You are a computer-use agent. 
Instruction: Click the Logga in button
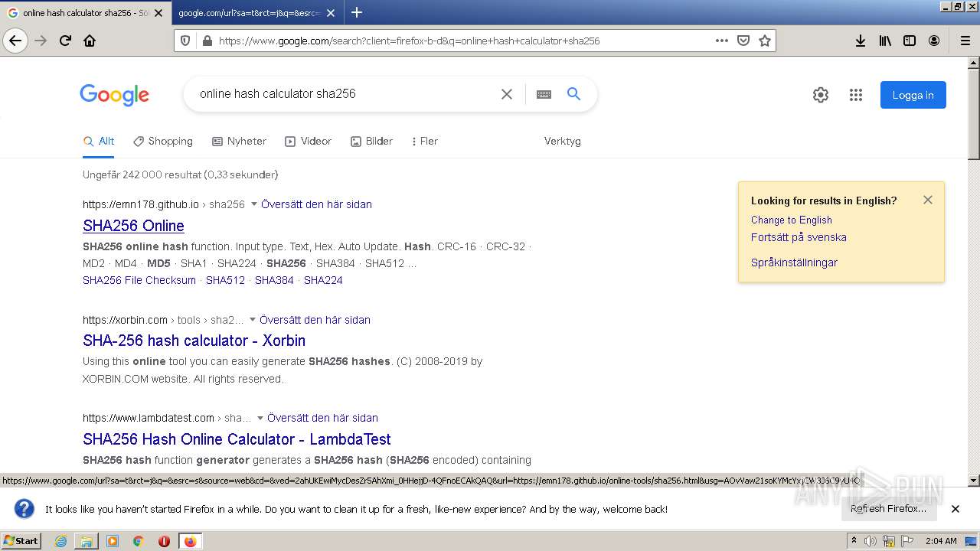[x=913, y=95]
